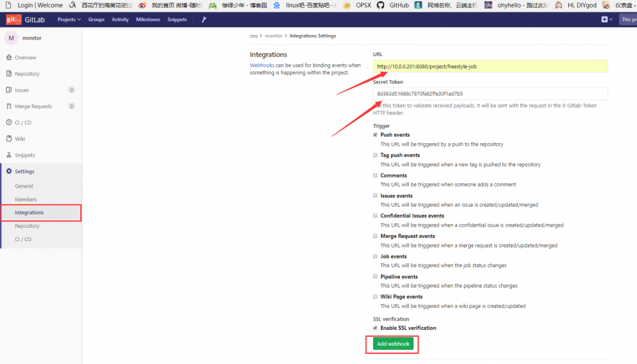Check the Confidential Issues events checkbox
637x364 pixels.
point(375,216)
